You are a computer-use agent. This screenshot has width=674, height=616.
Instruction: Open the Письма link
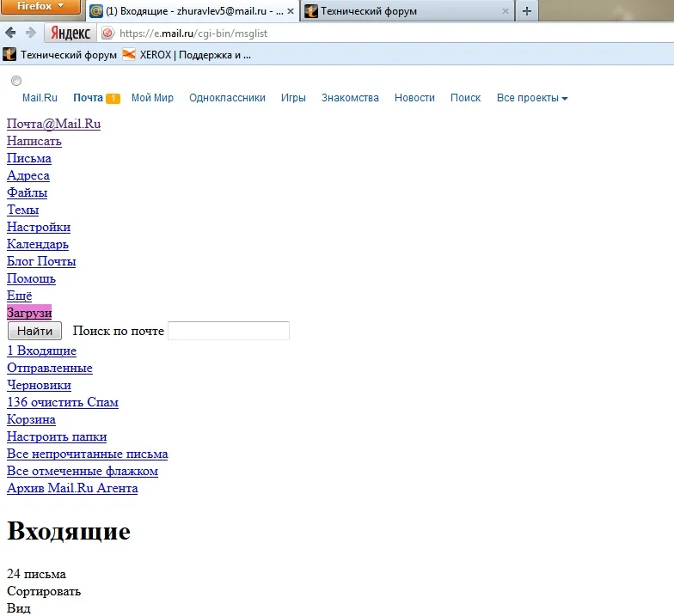29,158
